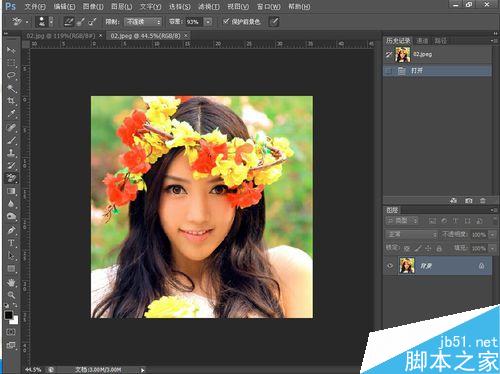
Task: Click the Tolerance value field
Action: coord(194,22)
